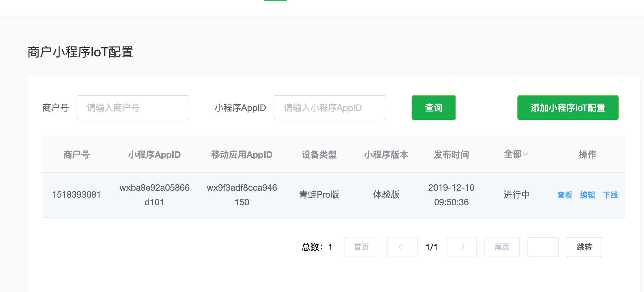Click the next page arrow
The image size is (644, 292).
tap(461, 247)
